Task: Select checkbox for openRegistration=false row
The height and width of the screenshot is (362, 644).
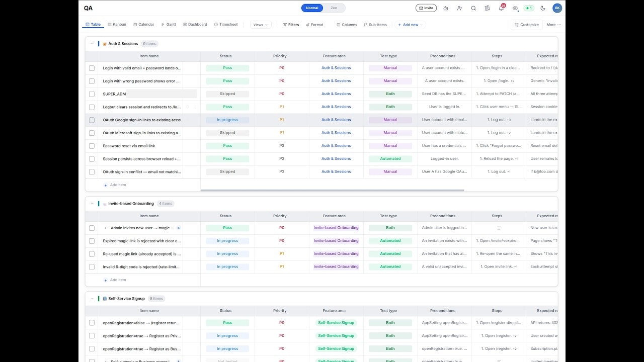Action: pos(92,323)
